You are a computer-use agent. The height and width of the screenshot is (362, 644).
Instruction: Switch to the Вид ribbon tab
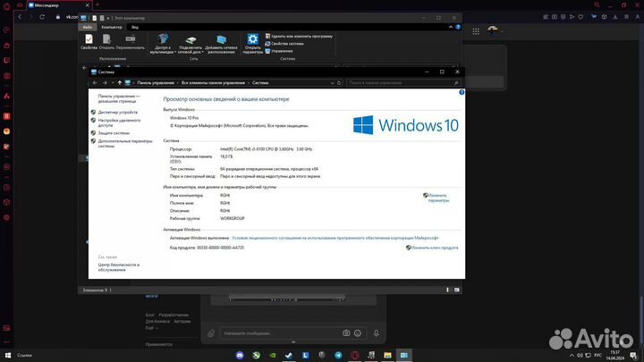click(x=135, y=27)
